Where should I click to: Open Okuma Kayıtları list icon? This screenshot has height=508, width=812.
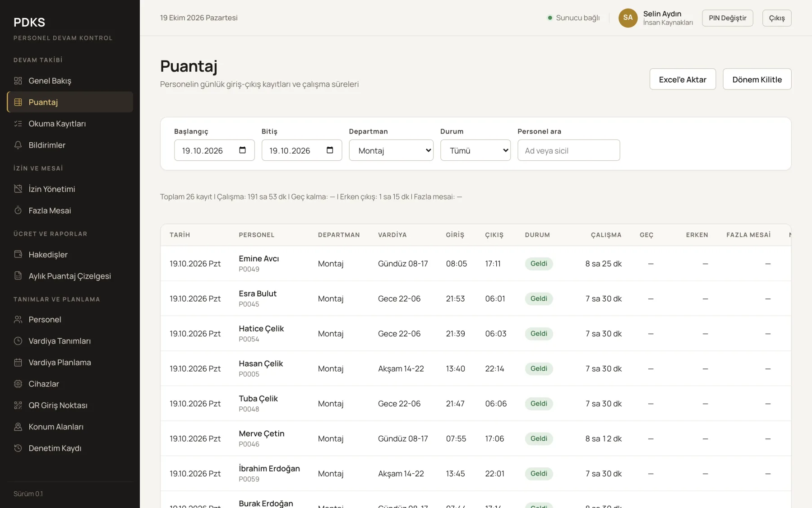click(x=18, y=124)
